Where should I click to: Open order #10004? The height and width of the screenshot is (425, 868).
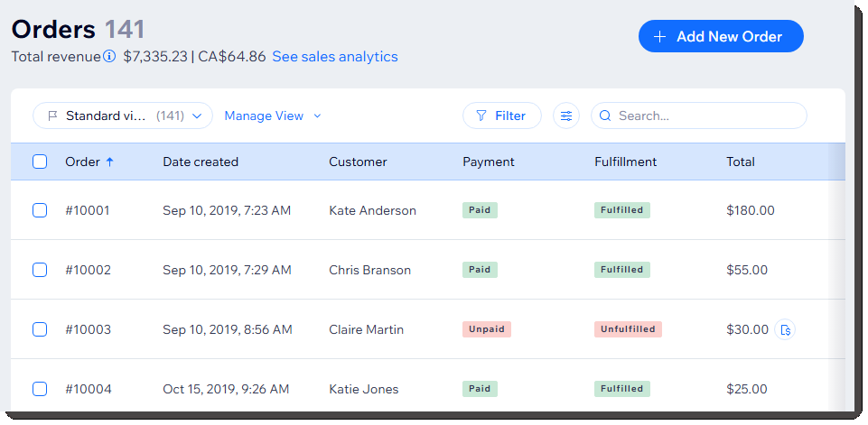tap(89, 389)
